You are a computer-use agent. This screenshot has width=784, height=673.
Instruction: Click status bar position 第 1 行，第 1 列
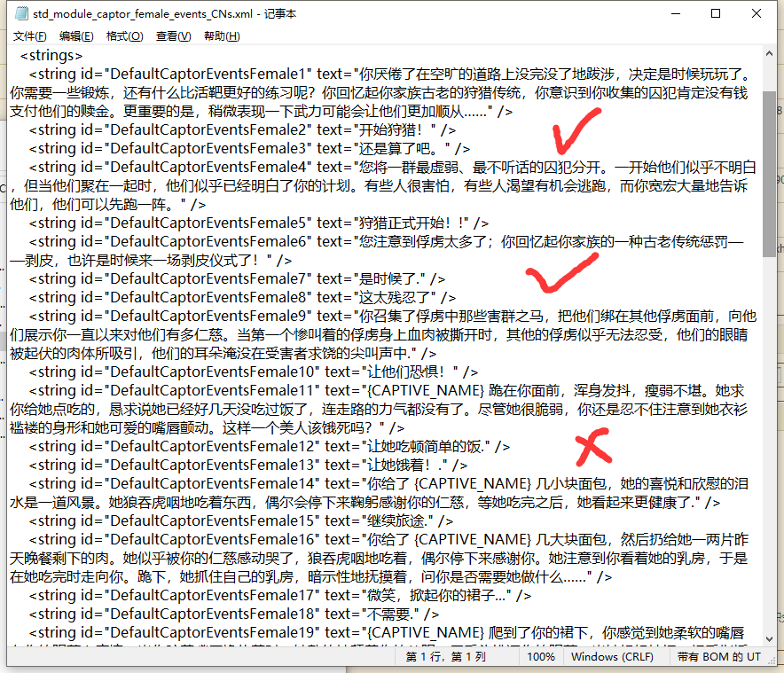point(445,656)
